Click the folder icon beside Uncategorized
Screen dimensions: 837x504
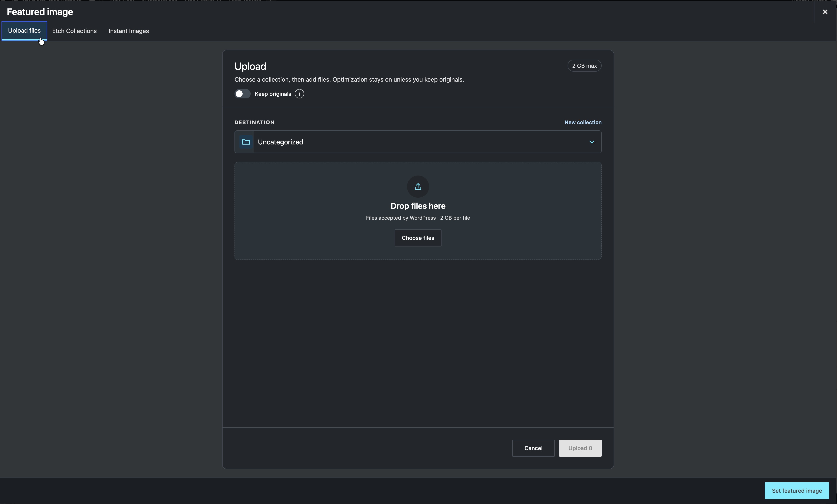tap(246, 142)
